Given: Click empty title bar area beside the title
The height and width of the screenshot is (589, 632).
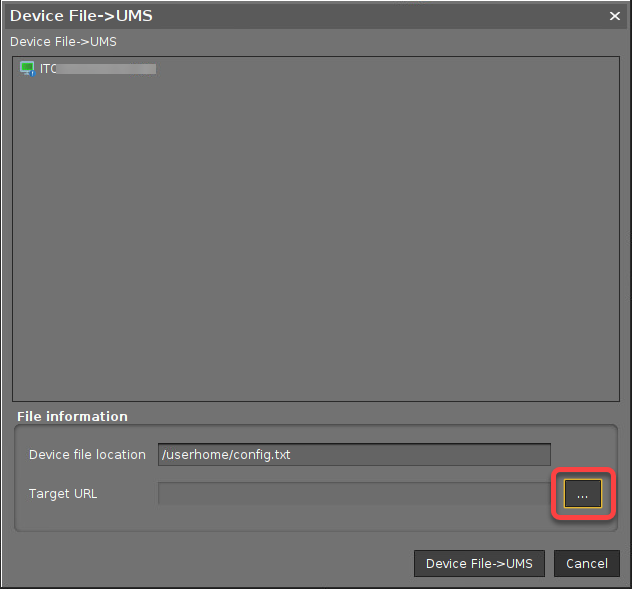Looking at the screenshot, I should click(380, 16).
